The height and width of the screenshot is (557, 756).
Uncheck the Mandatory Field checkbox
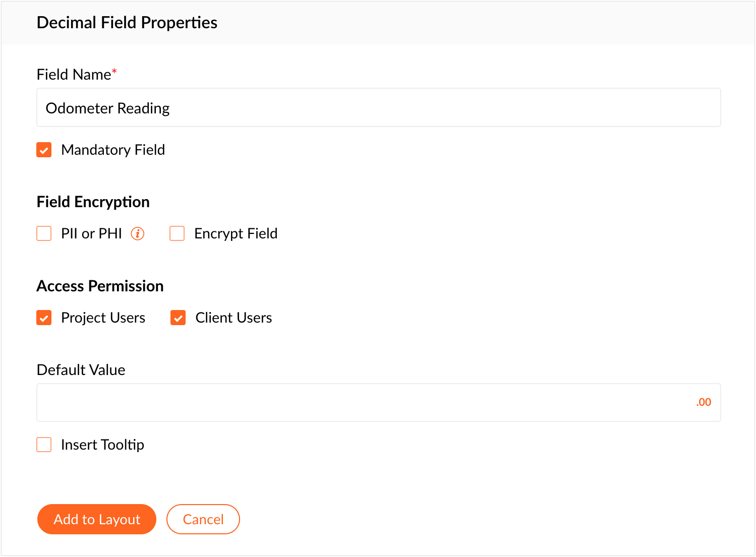[x=44, y=150]
